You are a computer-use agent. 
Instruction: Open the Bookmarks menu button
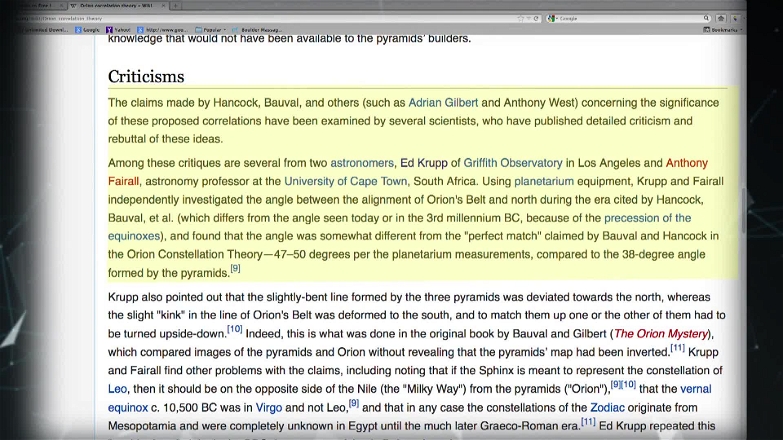[x=723, y=30]
